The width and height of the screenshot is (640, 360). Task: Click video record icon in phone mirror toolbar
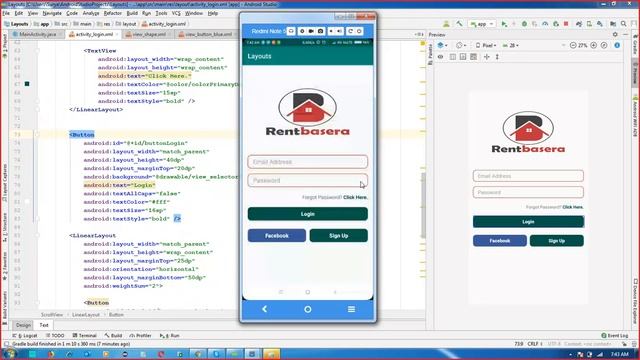[311, 31]
